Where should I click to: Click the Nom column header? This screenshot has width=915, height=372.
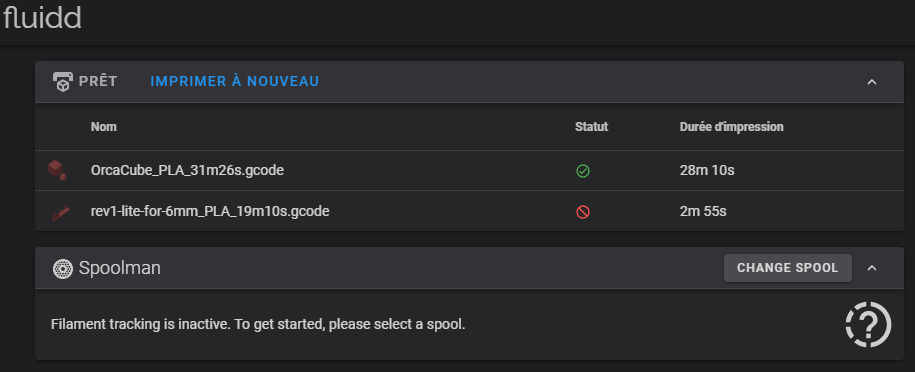point(104,127)
